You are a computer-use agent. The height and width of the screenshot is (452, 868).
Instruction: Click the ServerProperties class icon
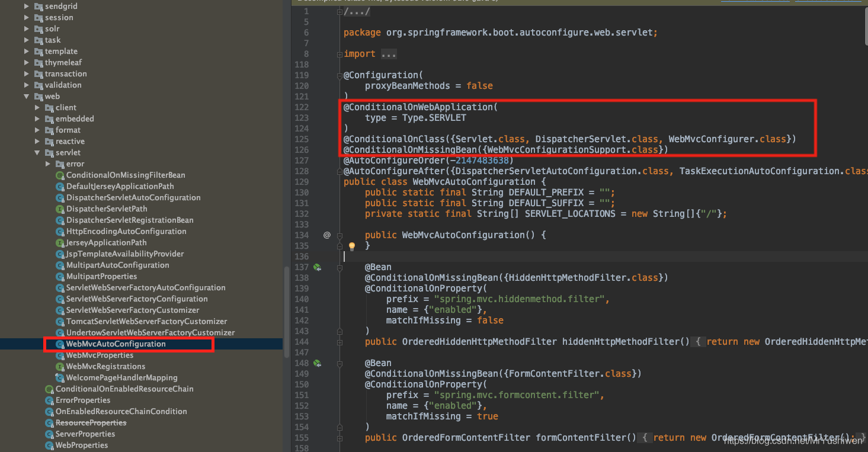tap(50, 434)
